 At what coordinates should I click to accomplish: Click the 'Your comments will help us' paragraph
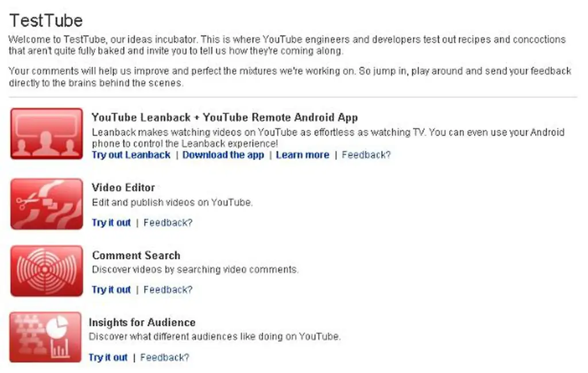(x=290, y=76)
